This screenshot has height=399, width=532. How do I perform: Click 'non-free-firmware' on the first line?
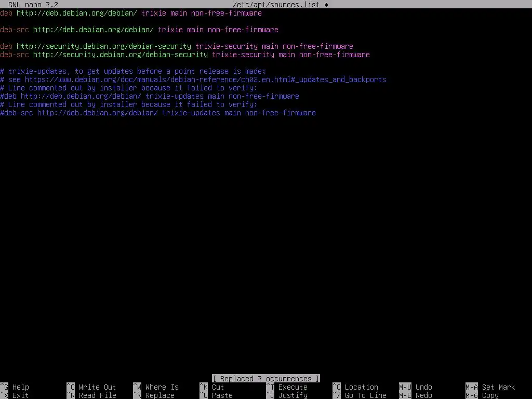pyautogui.click(x=227, y=13)
